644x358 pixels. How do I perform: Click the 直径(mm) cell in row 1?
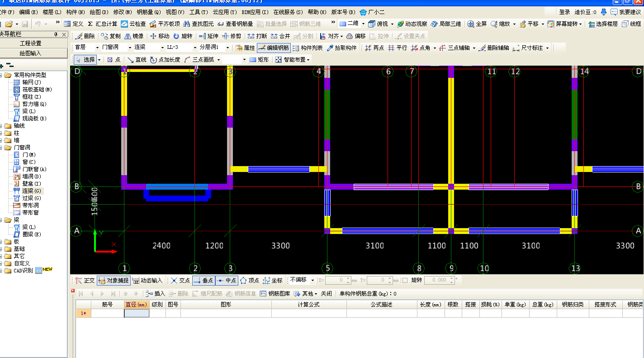point(137,313)
